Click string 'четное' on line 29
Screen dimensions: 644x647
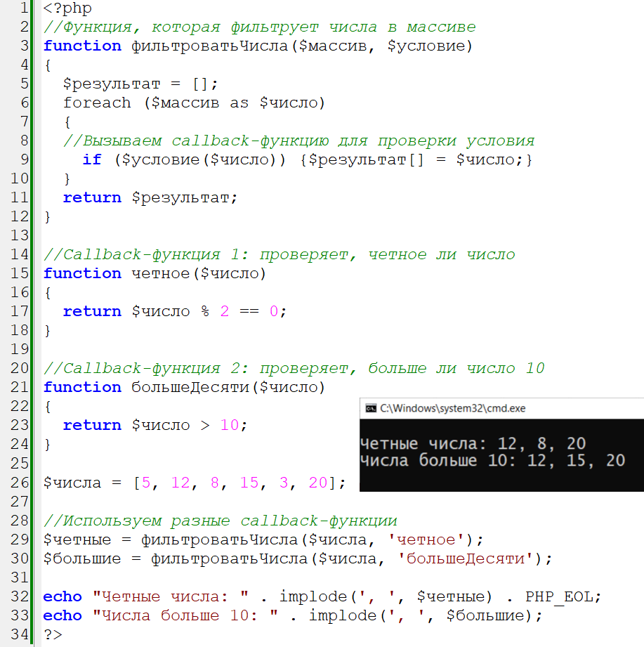[x=426, y=540]
